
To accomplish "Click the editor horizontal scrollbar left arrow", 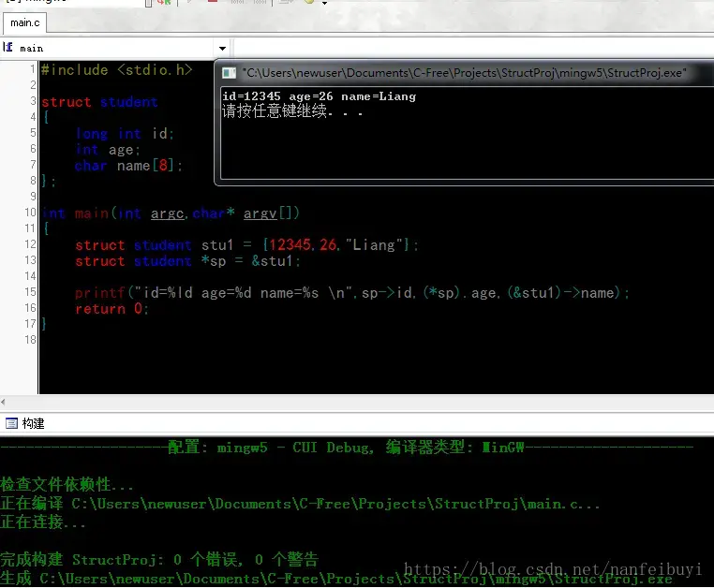I will pyautogui.click(x=3, y=402).
